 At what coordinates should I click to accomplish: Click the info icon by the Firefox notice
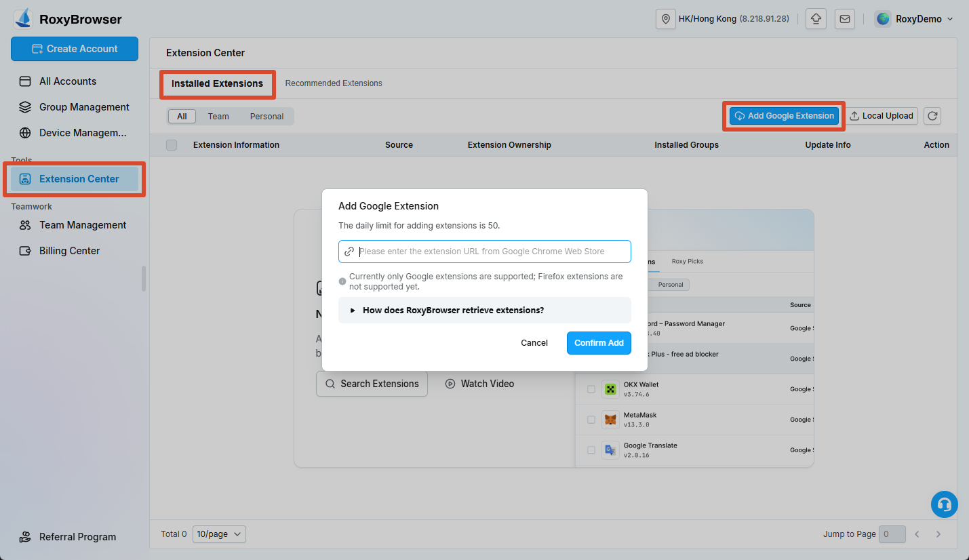pos(342,281)
